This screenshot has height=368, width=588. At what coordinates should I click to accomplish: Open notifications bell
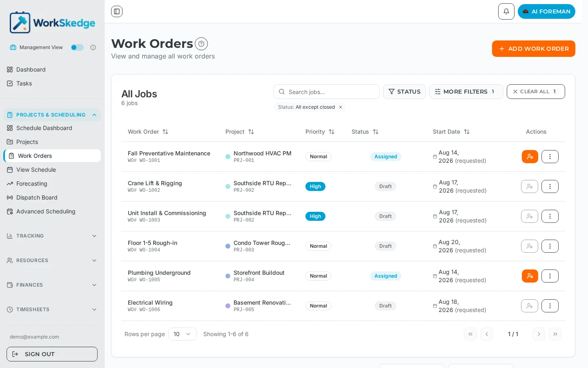coord(506,11)
